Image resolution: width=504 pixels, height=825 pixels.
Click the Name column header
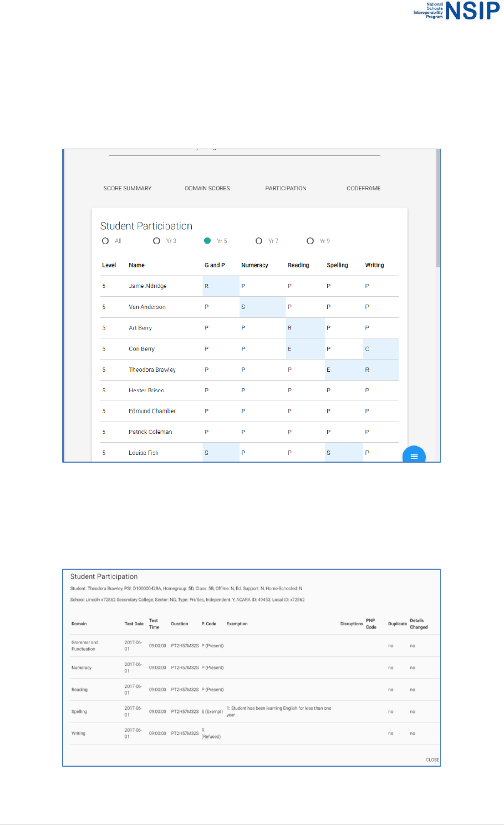[136, 265]
